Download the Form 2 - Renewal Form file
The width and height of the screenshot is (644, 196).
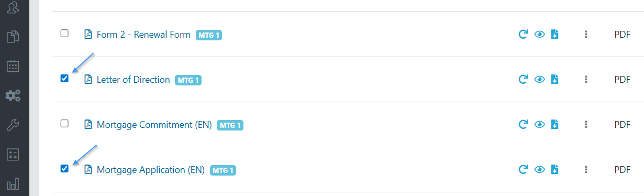click(554, 35)
